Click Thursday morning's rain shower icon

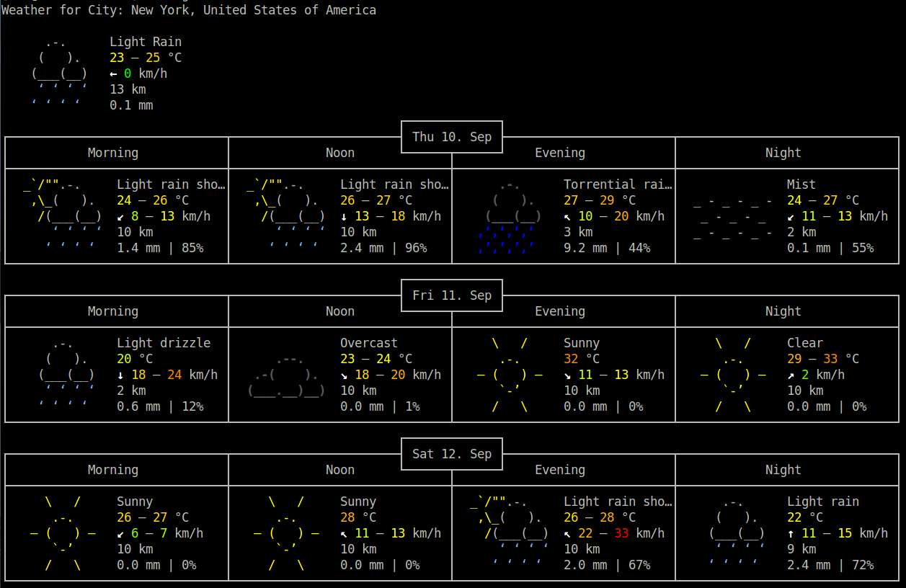click(63, 215)
